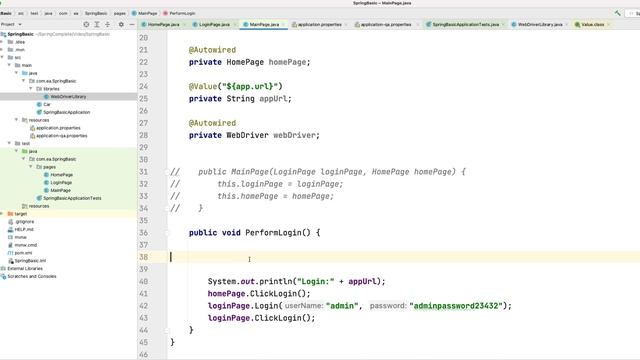Click the Build hammer icon
640x360 pixels.
(618, 13)
